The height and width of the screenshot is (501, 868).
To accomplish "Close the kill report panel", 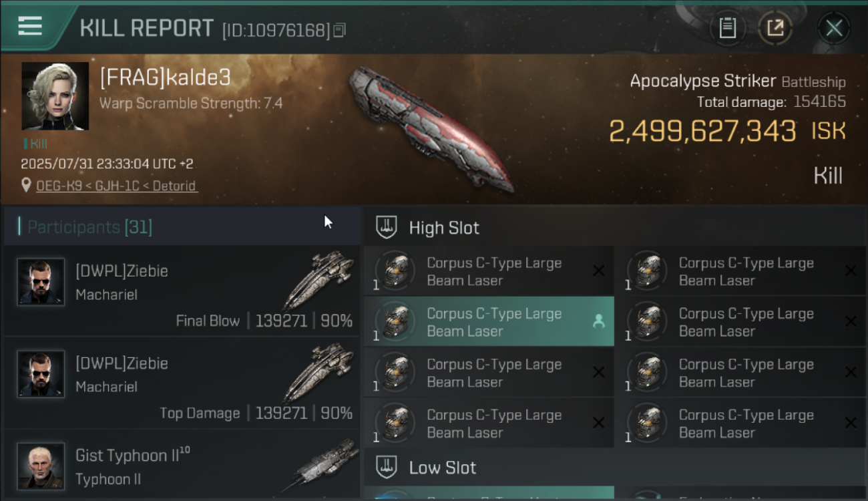I will pos(834,28).
